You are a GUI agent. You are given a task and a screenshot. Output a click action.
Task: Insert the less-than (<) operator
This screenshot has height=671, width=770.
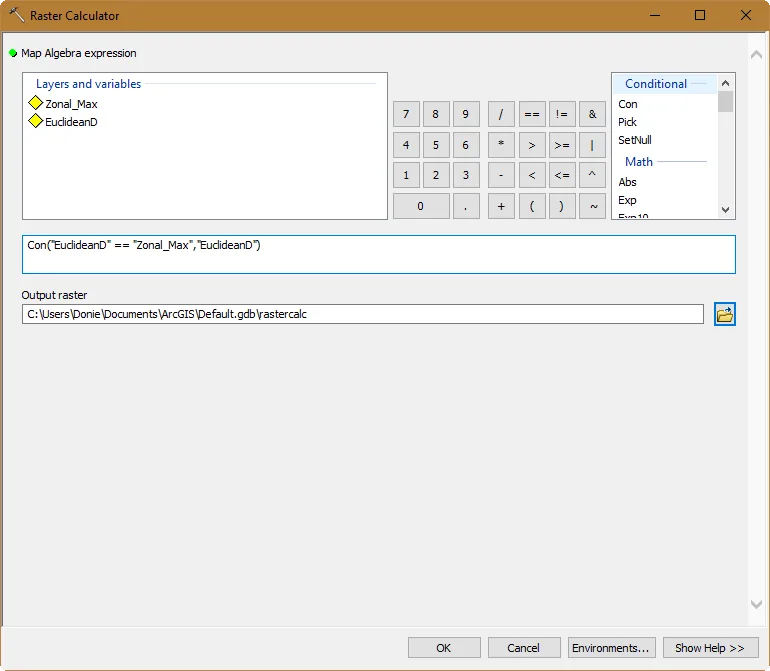click(532, 175)
